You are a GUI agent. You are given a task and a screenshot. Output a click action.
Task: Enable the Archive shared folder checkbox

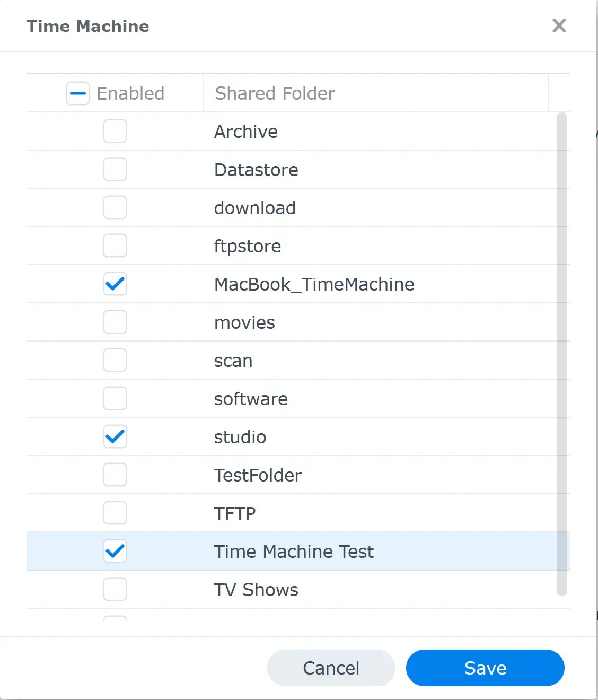point(115,131)
